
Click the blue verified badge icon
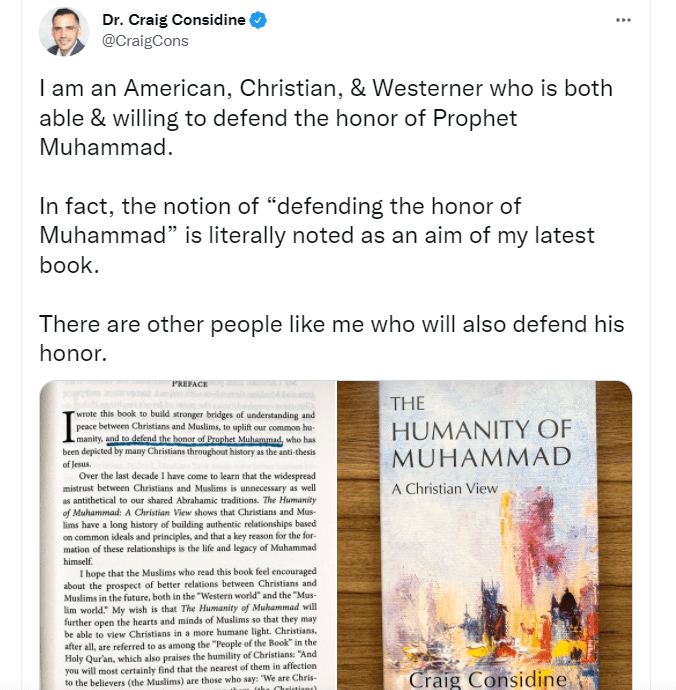pyautogui.click(x=258, y=20)
